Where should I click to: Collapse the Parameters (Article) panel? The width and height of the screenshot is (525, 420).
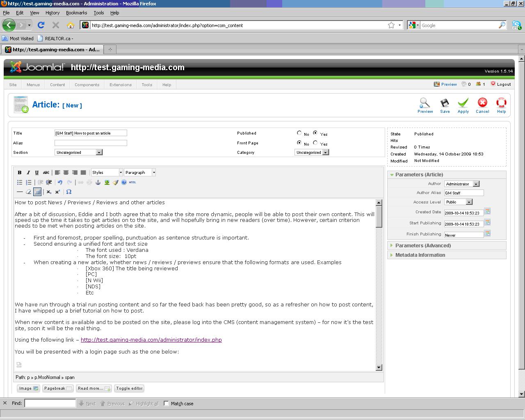[447, 175]
